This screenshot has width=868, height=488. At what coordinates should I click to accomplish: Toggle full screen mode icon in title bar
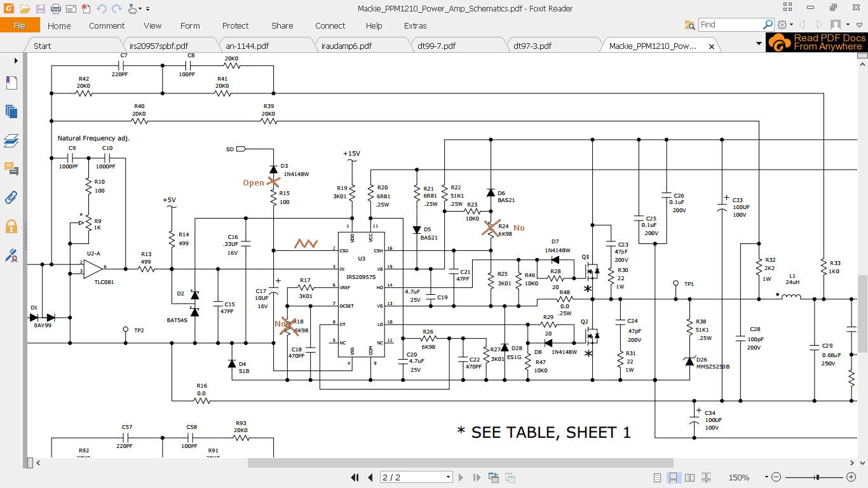coord(787,8)
